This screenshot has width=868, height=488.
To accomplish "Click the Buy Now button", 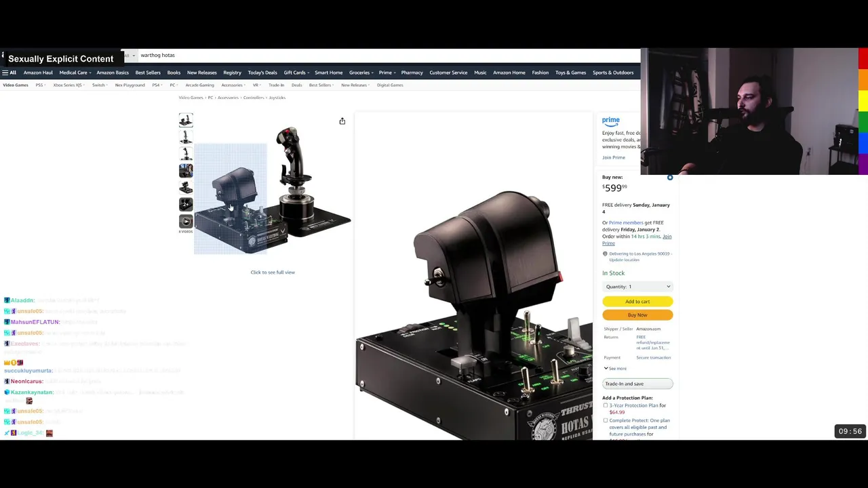I will click(637, 315).
